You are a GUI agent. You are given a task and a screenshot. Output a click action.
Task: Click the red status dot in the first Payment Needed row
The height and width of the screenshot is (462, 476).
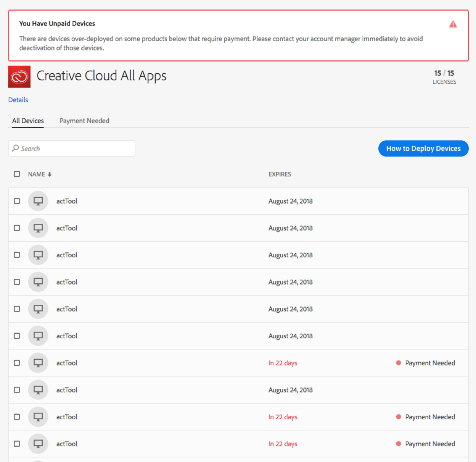[x=399, y=363]
